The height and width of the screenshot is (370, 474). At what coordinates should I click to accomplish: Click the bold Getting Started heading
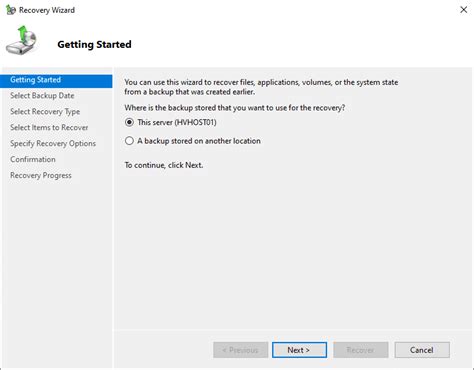pos(94,45)
